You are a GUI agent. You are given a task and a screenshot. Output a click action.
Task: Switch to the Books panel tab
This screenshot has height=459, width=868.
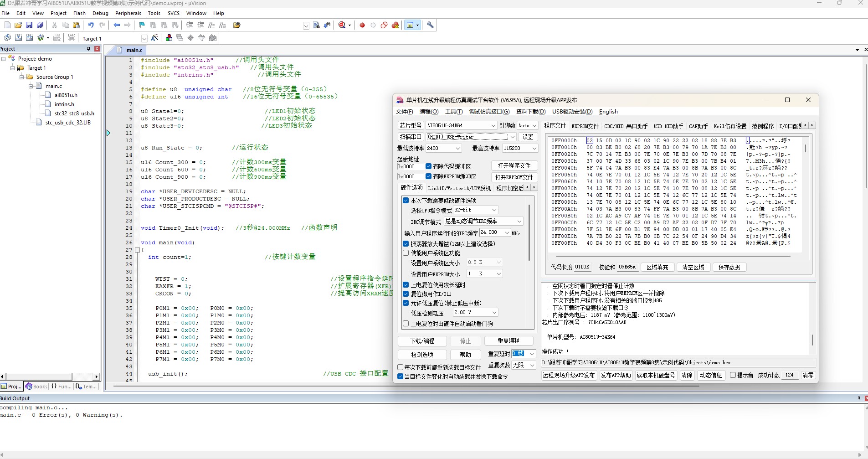coord(36,387)
